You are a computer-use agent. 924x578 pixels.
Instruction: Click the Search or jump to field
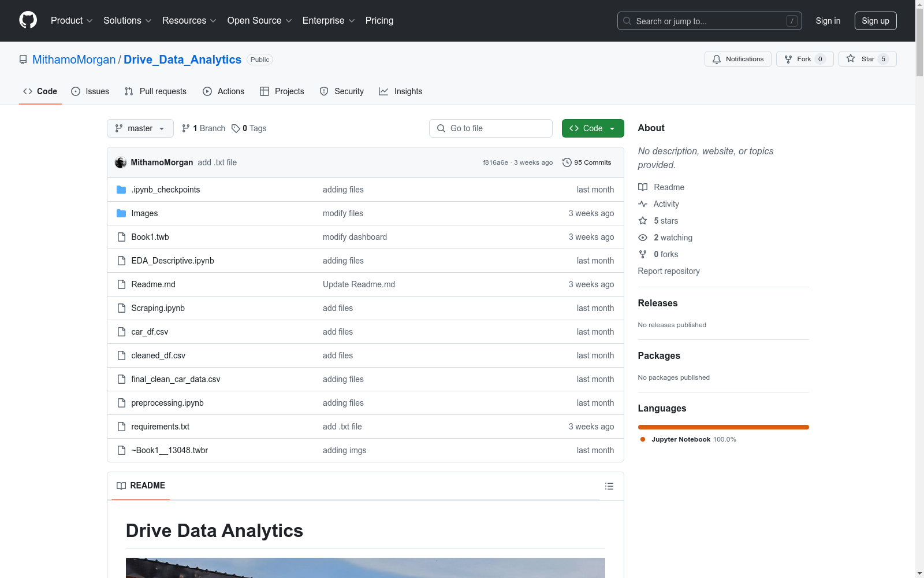710,21
